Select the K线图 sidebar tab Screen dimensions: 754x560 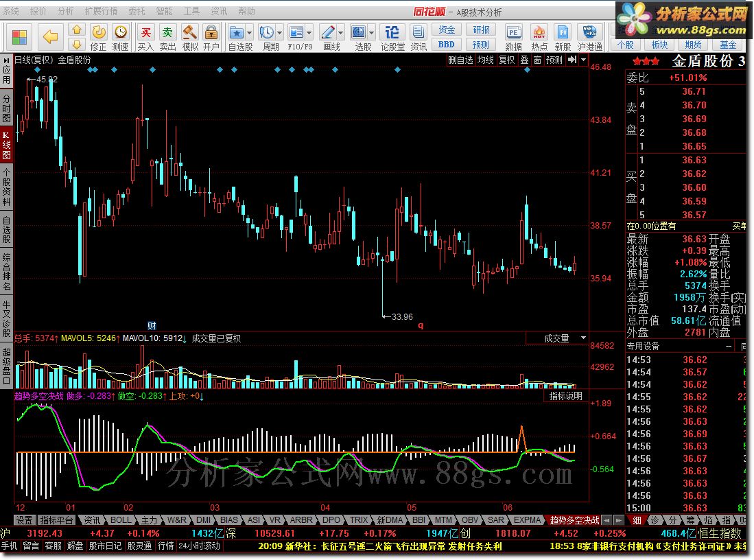(6, 145)
